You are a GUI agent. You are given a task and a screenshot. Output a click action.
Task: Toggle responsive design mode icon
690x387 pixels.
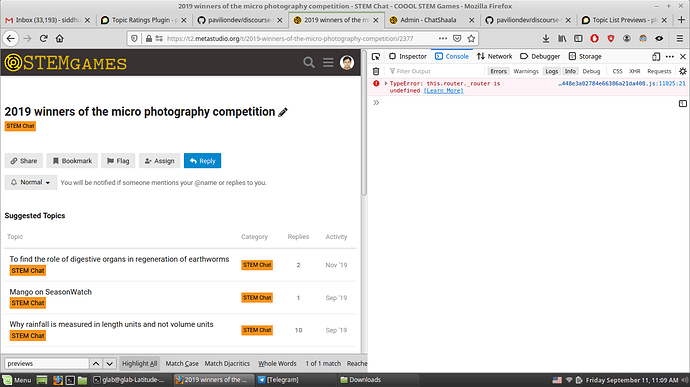656,56
